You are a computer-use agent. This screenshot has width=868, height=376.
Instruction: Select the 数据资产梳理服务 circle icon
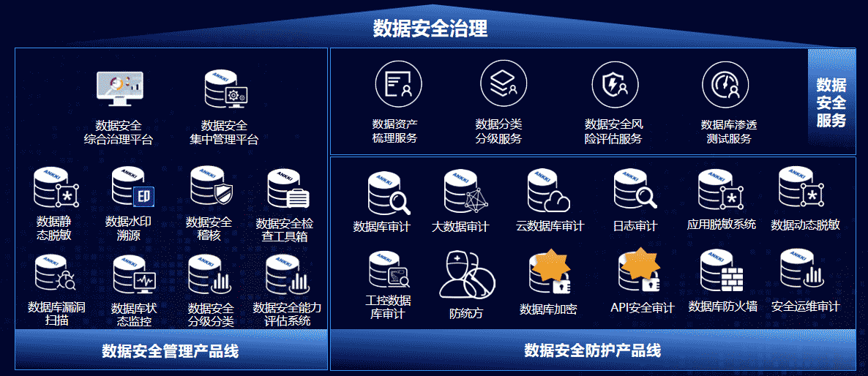tap(398, 84)
